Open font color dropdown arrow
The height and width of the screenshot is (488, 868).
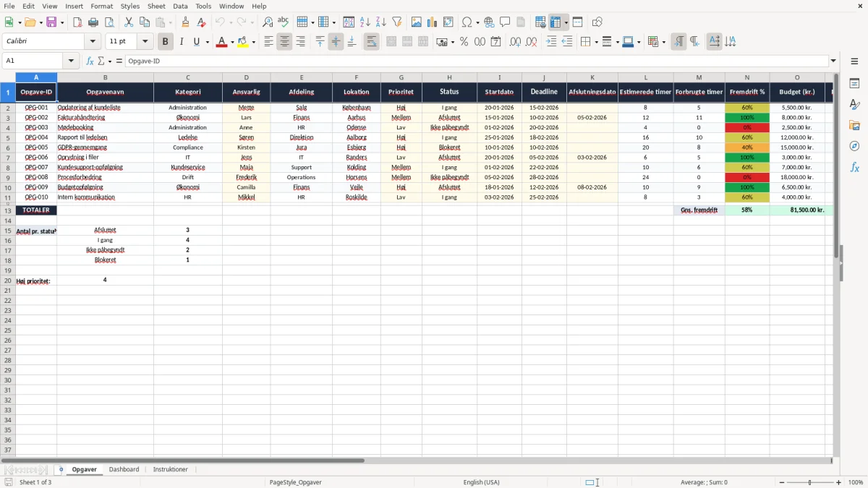(232, 42)
